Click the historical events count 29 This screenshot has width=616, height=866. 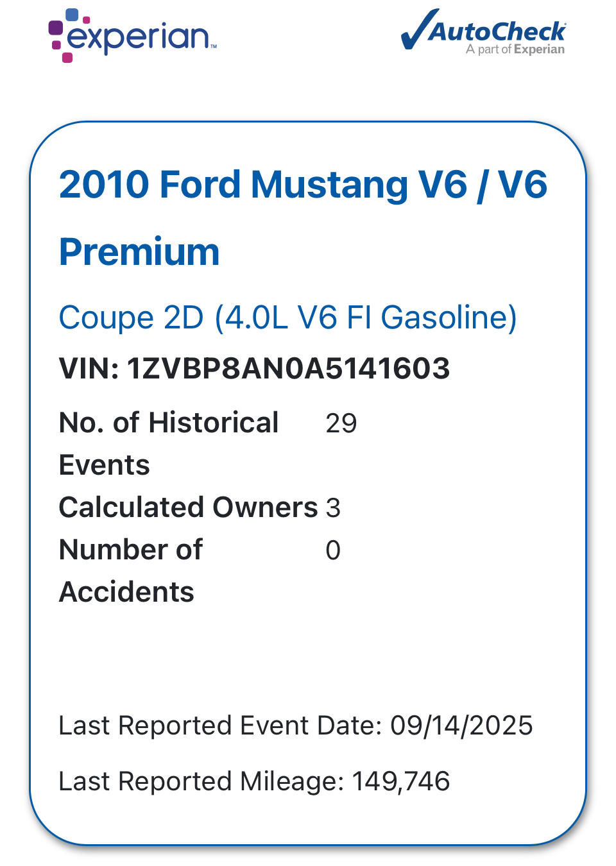point(341,423)
